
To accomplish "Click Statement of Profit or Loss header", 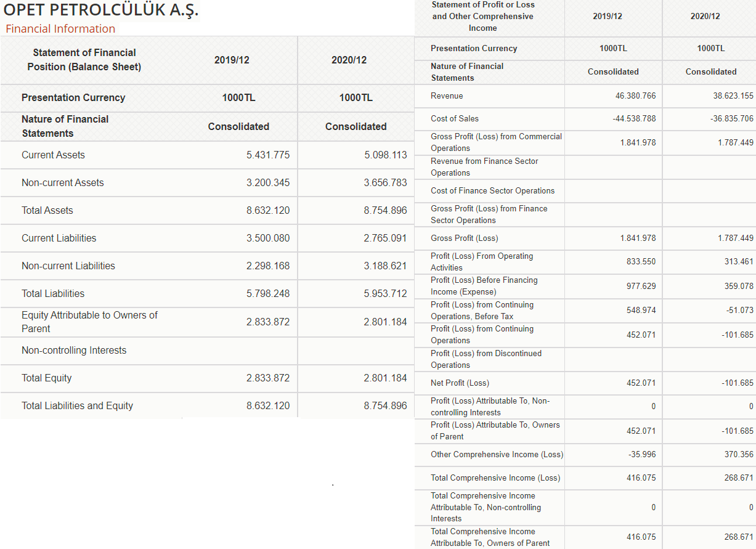I will click(483, 16).
